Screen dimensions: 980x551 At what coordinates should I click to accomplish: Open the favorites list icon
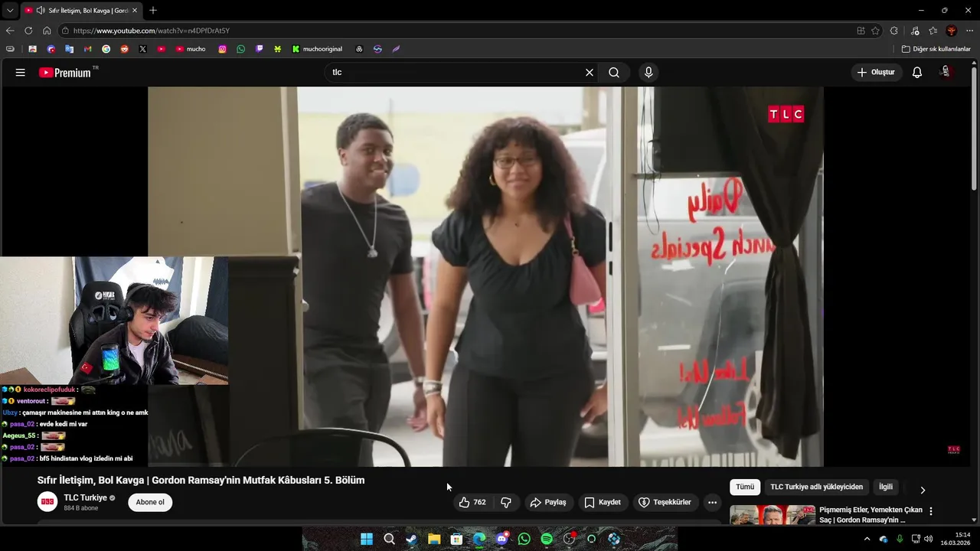[933, 31]
